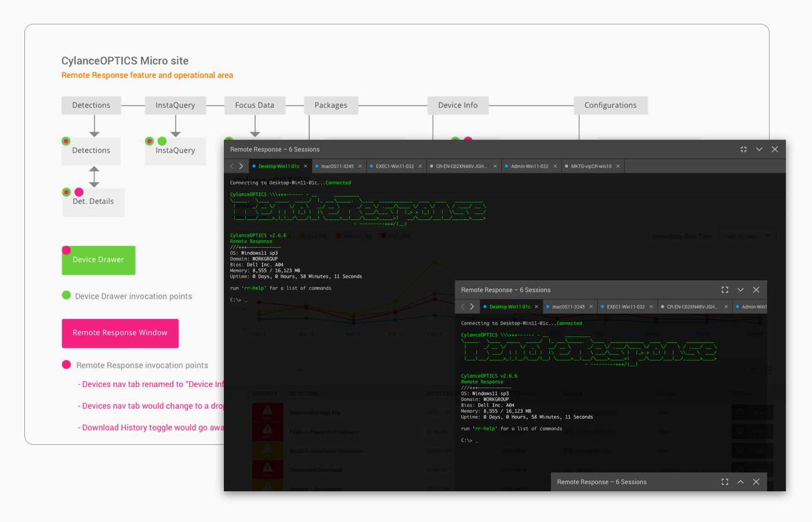Close the EXEC1-Win11-032 tab in large window

(420, 166)
